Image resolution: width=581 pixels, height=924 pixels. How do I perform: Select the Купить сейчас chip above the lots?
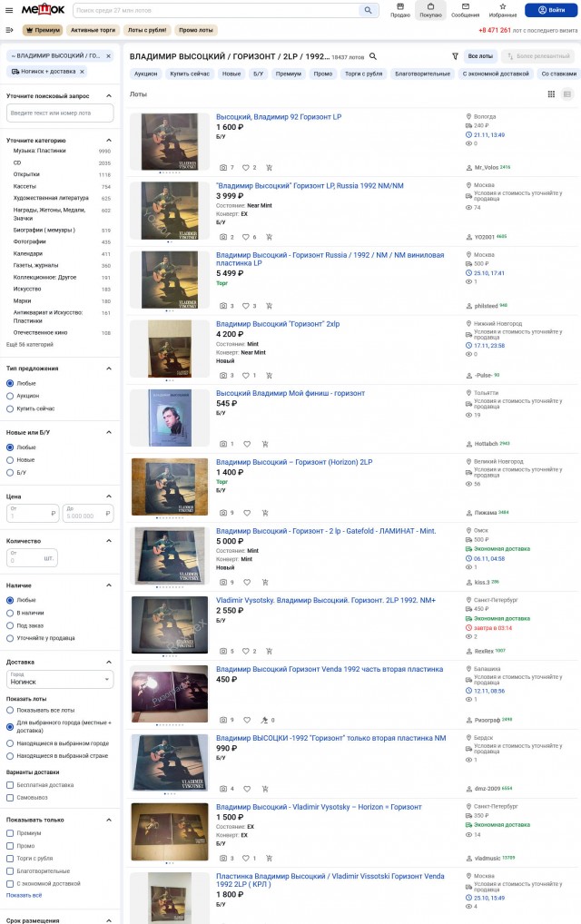tap(190, 74)
